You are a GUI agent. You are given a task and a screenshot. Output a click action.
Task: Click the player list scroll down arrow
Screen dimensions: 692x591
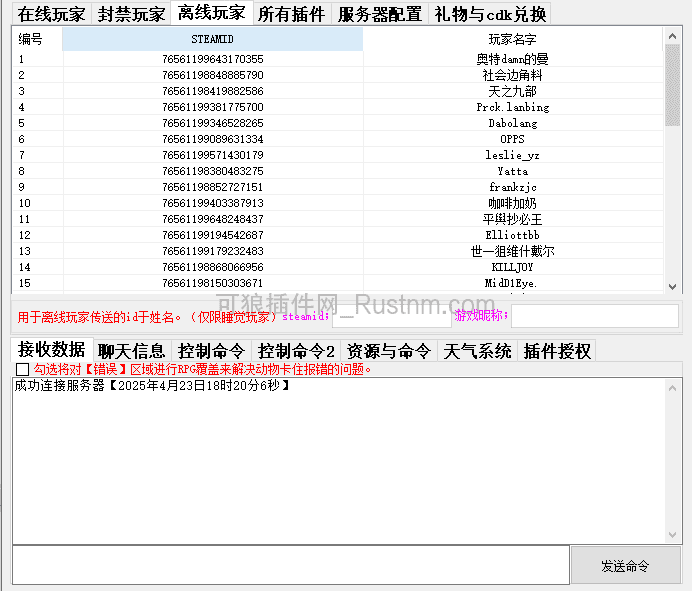point(672,286)
